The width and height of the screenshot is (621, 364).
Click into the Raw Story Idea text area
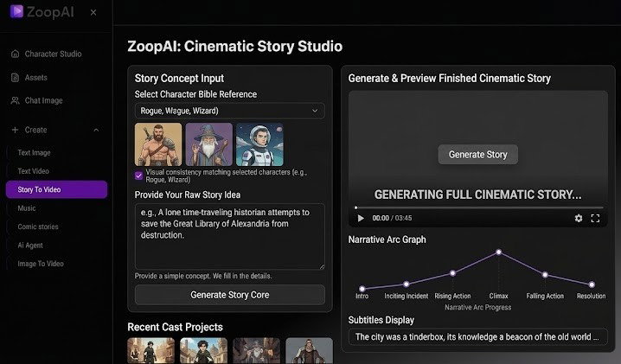230,236
